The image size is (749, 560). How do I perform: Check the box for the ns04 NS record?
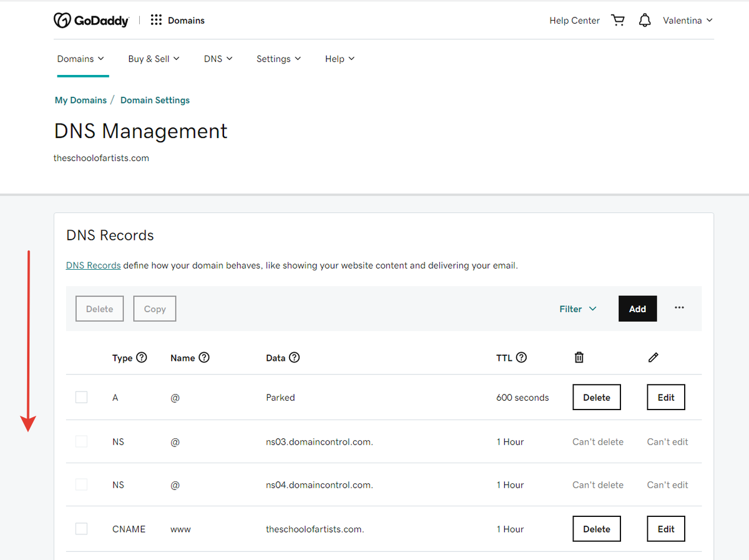[x=81, y=484]
